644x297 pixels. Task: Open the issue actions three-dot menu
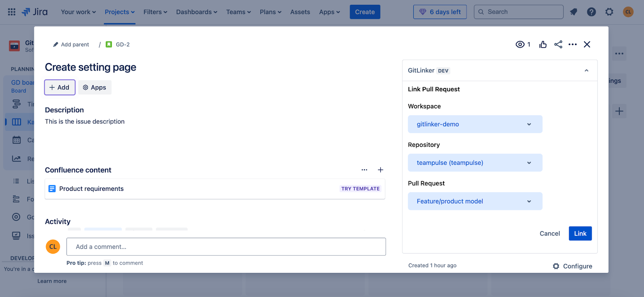572,45
